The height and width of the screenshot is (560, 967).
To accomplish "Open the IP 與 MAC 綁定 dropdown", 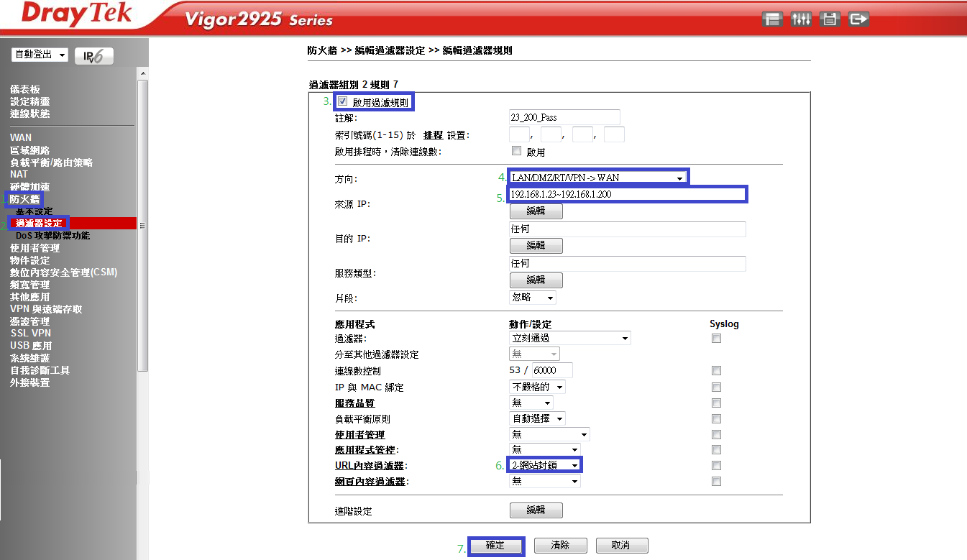I will (537, 387).
